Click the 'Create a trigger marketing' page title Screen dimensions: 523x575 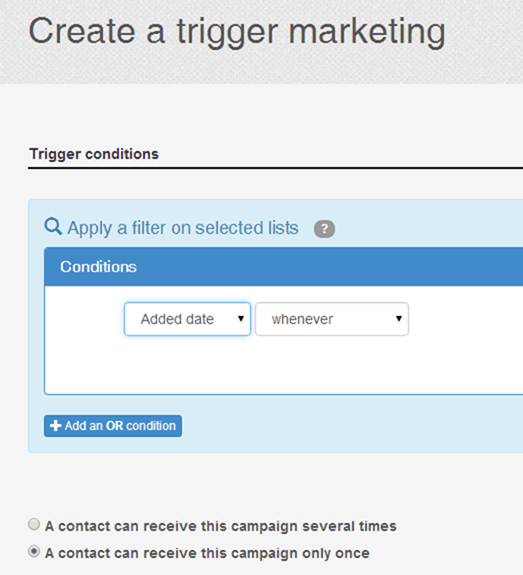237,32
